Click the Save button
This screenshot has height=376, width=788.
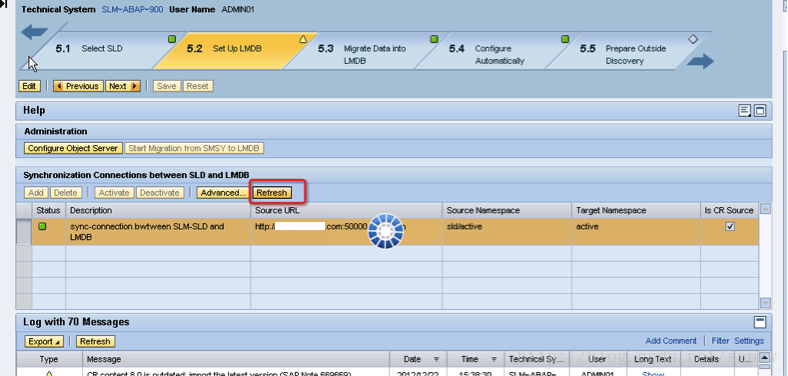166,86
